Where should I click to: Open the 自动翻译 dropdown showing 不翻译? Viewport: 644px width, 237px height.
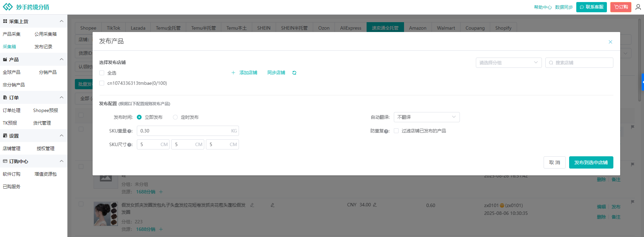(426, 117)
